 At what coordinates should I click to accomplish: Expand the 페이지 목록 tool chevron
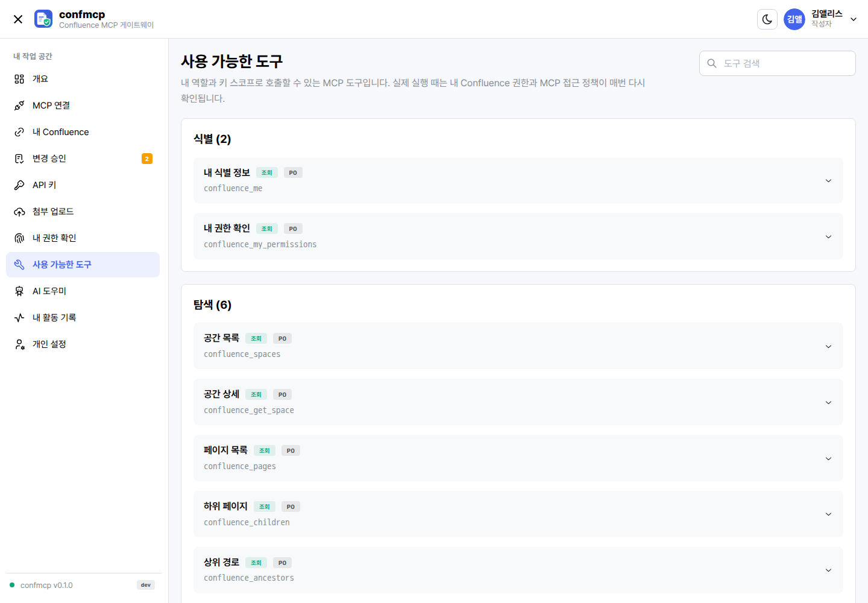point(828,458)
